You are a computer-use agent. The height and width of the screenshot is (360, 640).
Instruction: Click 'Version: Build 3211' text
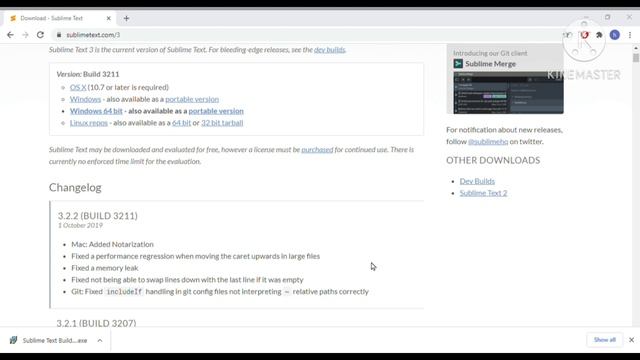point(88,74)
